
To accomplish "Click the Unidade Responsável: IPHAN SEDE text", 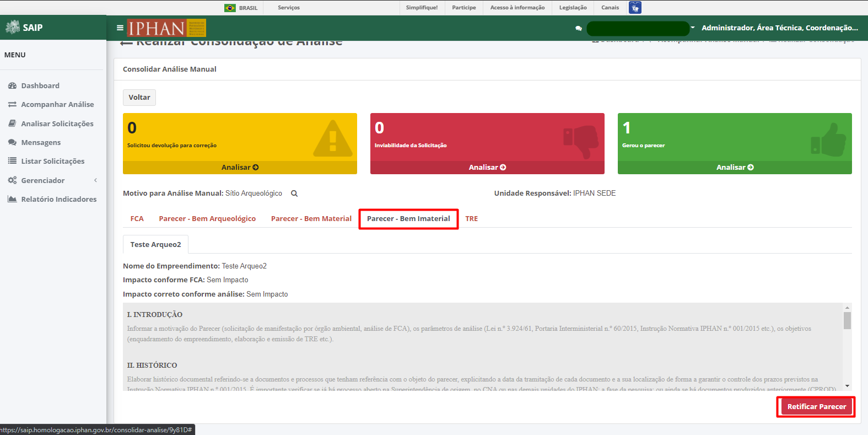I will [x=555, y=194].
